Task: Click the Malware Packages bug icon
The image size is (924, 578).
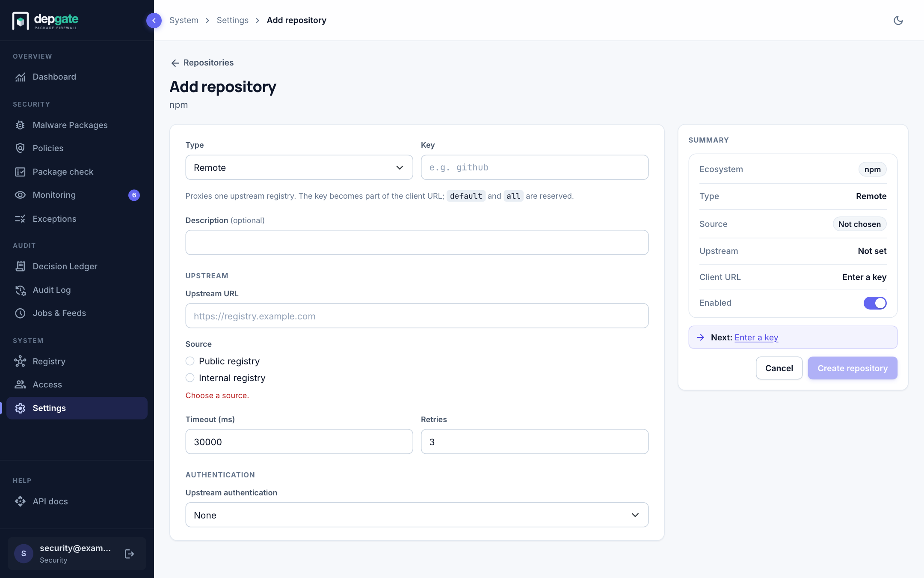Action: [x=20, y=125]
